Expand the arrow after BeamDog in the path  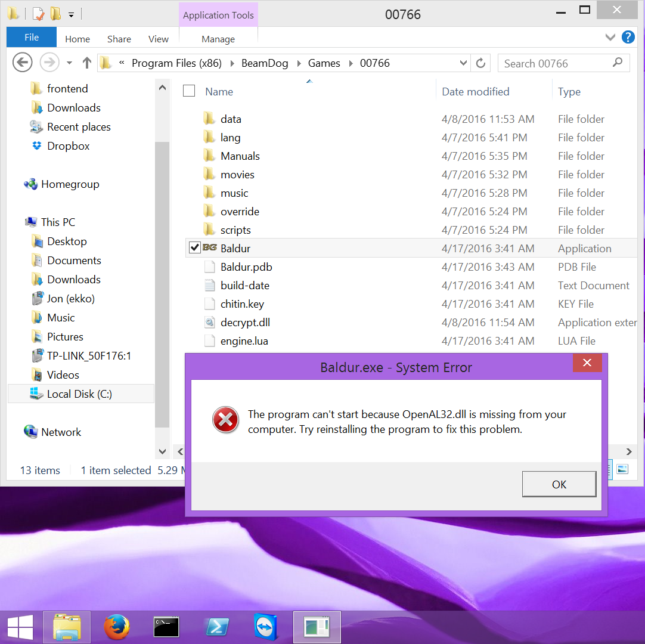point(299,63)
